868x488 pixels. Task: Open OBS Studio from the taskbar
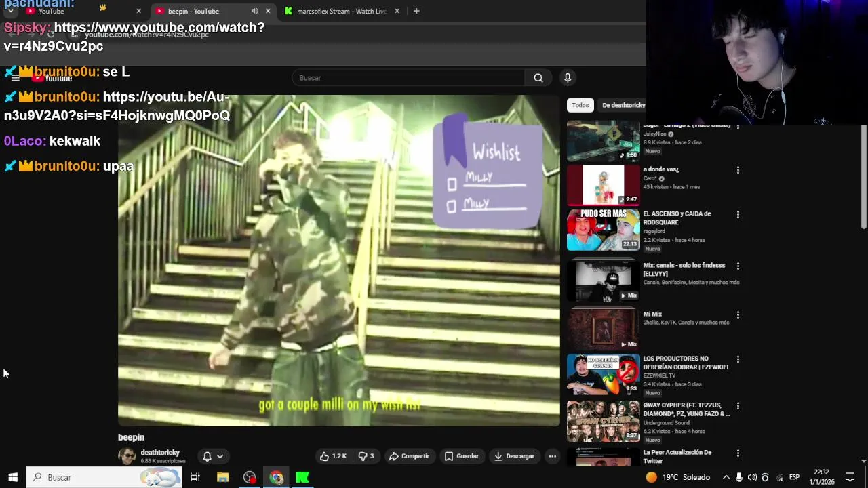250,477
